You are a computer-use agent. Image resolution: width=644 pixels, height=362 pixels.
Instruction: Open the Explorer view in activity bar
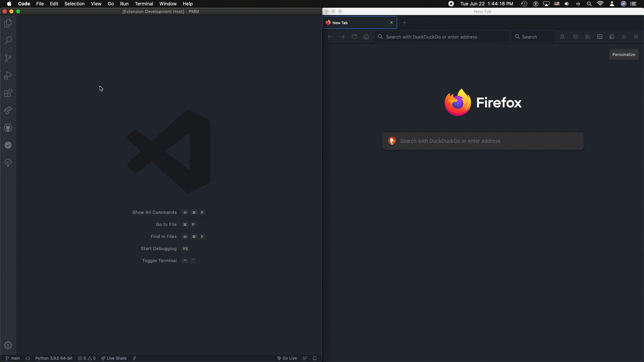point(8,23)
